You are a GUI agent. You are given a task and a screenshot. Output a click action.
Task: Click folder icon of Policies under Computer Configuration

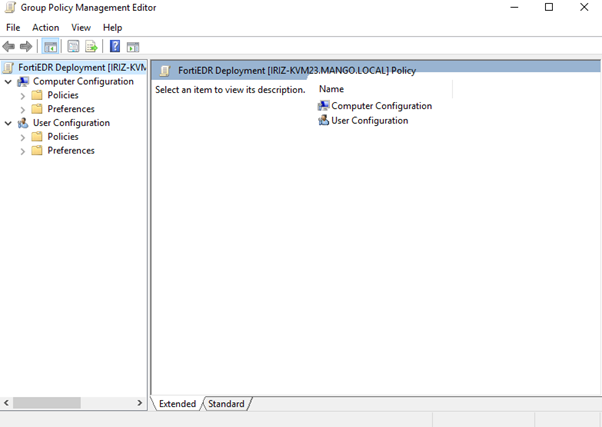[x=37, y=95]
